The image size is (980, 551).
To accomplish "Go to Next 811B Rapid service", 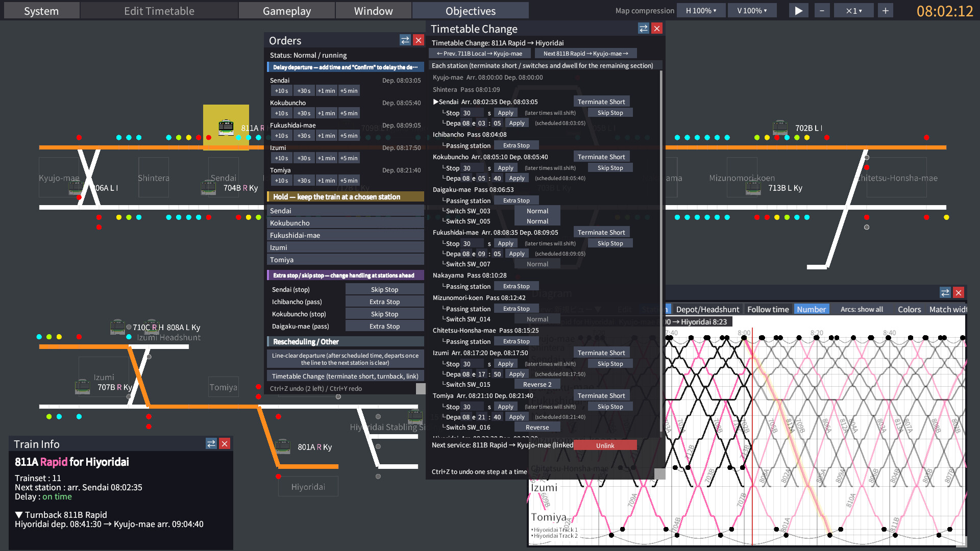I will 585,53.
